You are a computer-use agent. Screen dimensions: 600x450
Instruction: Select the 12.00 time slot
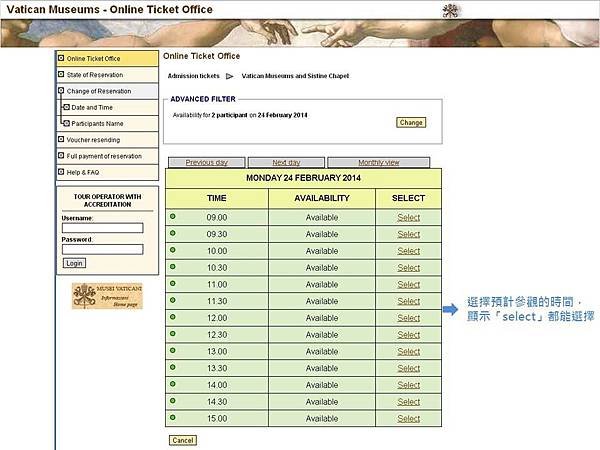tap(409, 318)
